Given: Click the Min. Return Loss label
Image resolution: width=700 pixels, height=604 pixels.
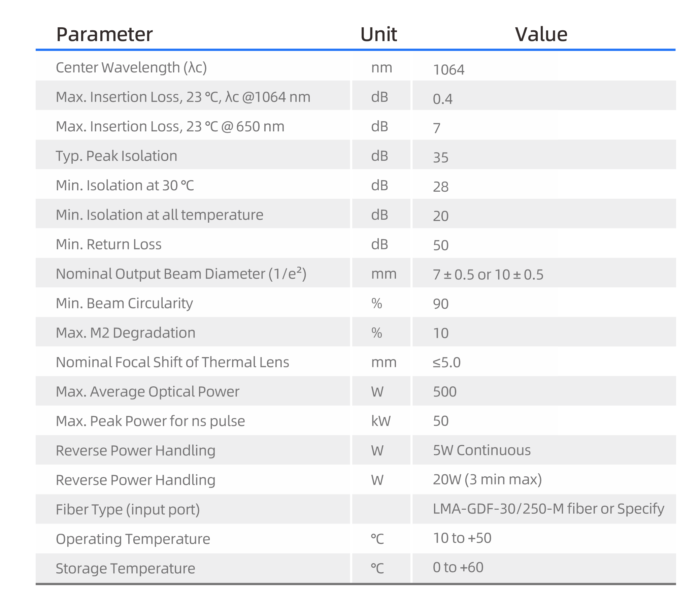Looking at the screenshot, I should [x=108, y=244].
